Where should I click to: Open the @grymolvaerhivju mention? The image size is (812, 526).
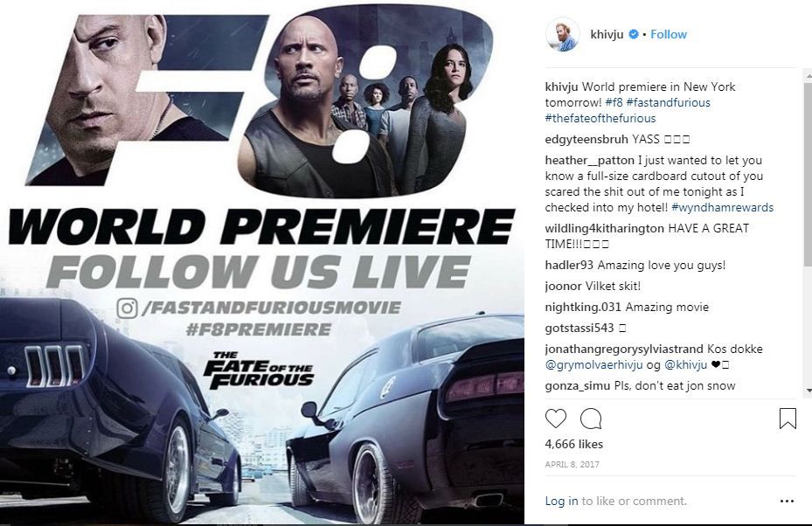click(x=594, y=365)
